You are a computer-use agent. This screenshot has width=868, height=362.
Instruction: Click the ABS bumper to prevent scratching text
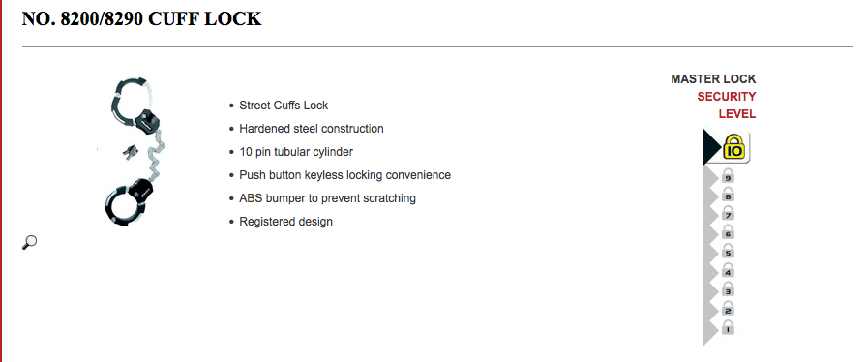[x=327, y=198]
